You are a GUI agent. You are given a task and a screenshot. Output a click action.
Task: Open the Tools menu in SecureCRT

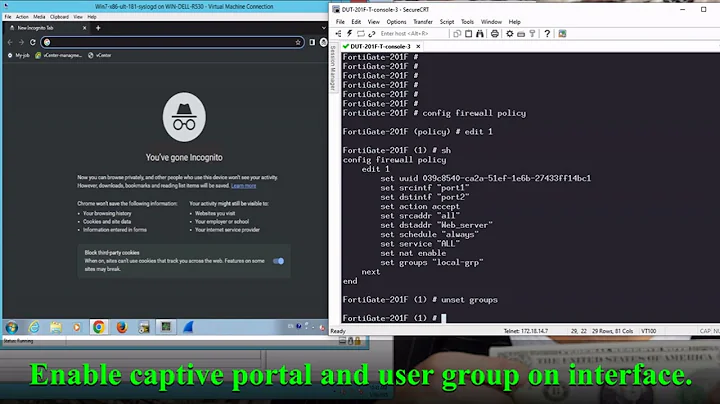[x=467, y=22]
